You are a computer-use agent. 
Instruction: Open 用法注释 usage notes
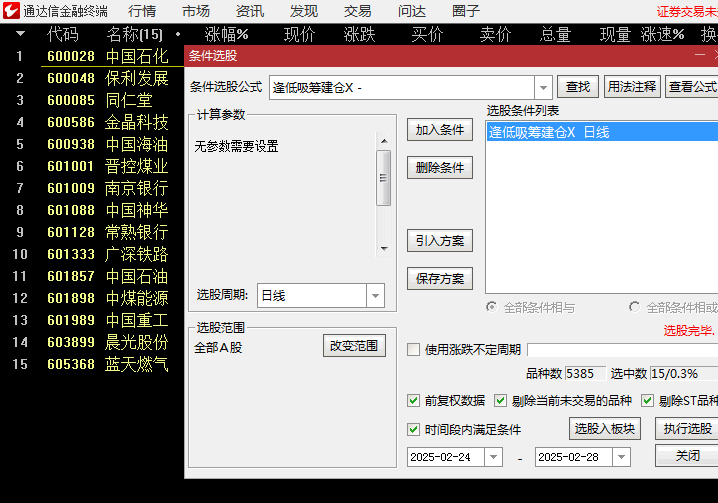pos(632,87)
